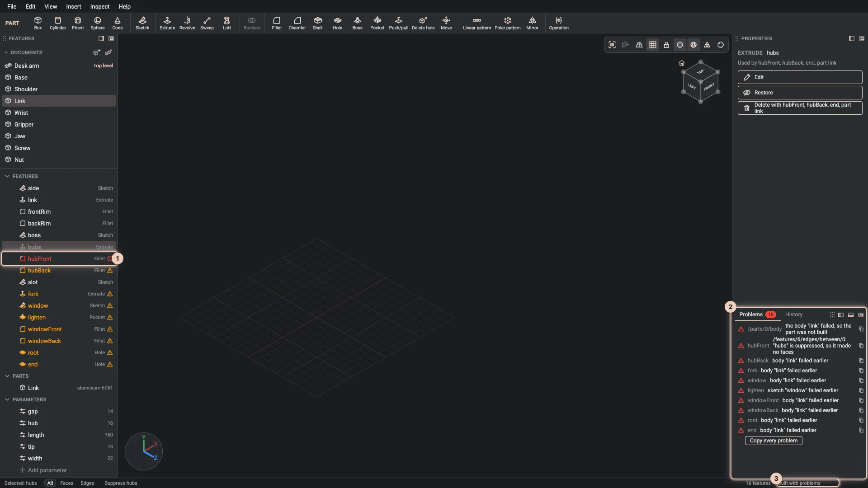Choose the Pocket tool
This screenshot has height=488, width=868.
tap(377, 23)
